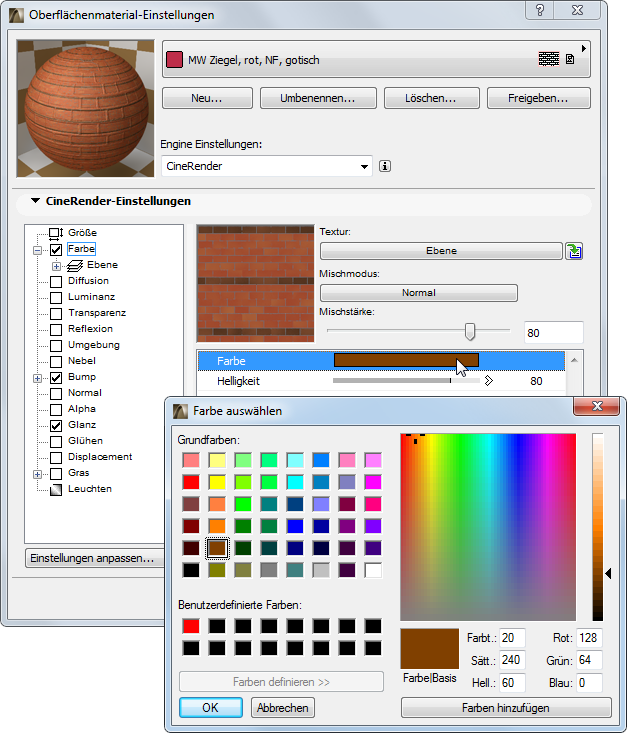Enable the Alpha channel checkbox
Image resolution: width=627 pixels, height=733 pixels.
click(x=56, y=410)
